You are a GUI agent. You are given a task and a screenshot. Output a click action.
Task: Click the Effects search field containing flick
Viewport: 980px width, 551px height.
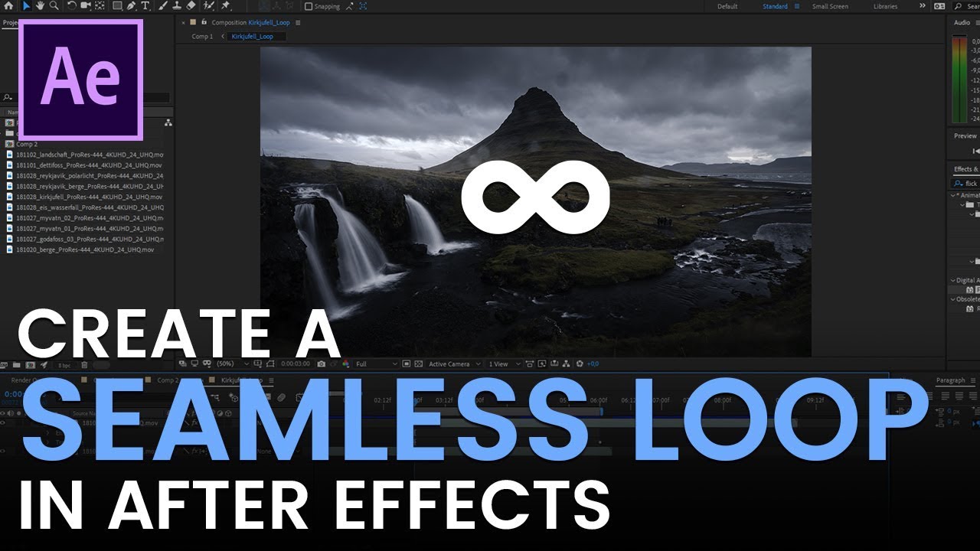[x=966, y=184]
